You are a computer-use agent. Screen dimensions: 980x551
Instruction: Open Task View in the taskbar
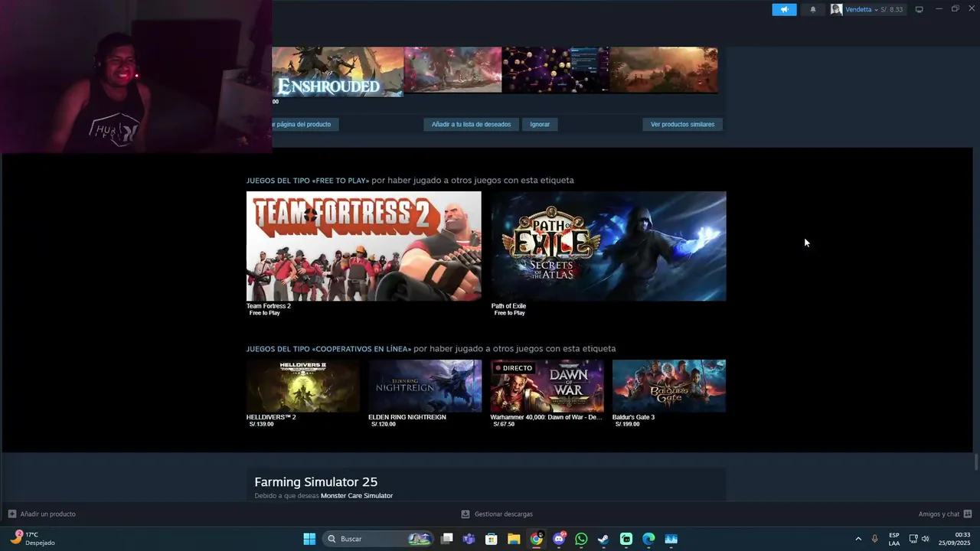[x=447, y=539]
